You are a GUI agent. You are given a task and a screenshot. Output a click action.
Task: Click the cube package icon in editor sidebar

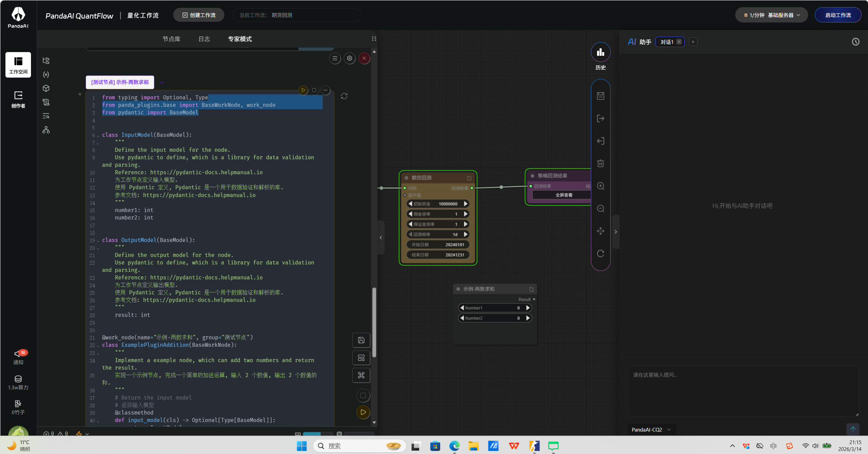(x=46, y=88)
